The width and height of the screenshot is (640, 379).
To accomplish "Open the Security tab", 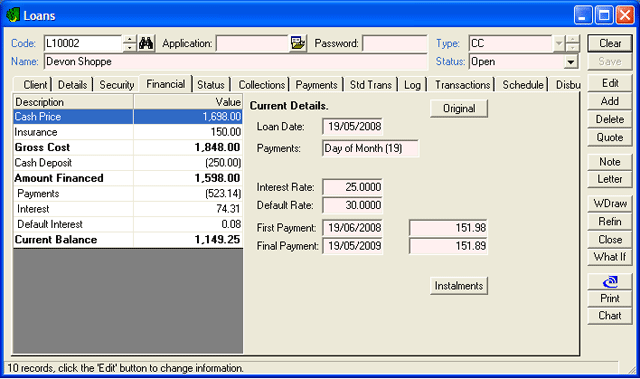I will click(x=117, y=85).
